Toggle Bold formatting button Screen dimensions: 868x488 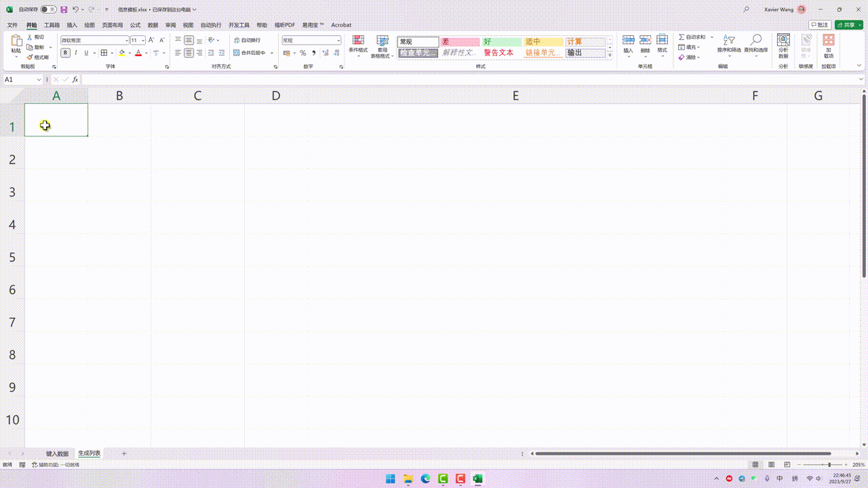click(66, 53)
